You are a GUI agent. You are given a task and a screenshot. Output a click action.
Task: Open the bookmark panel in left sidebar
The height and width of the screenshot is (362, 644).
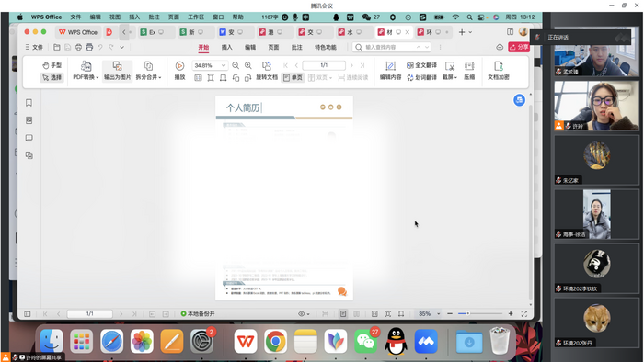[x=29, y=103]
